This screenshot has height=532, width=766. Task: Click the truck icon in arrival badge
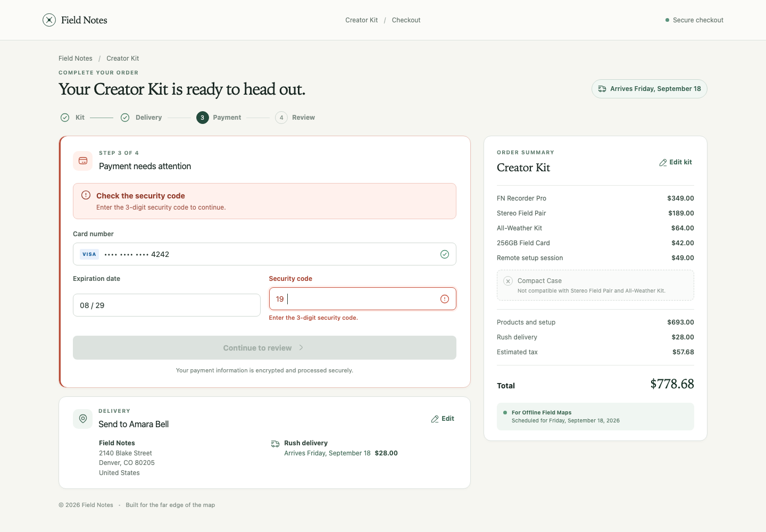click(602, 89)
